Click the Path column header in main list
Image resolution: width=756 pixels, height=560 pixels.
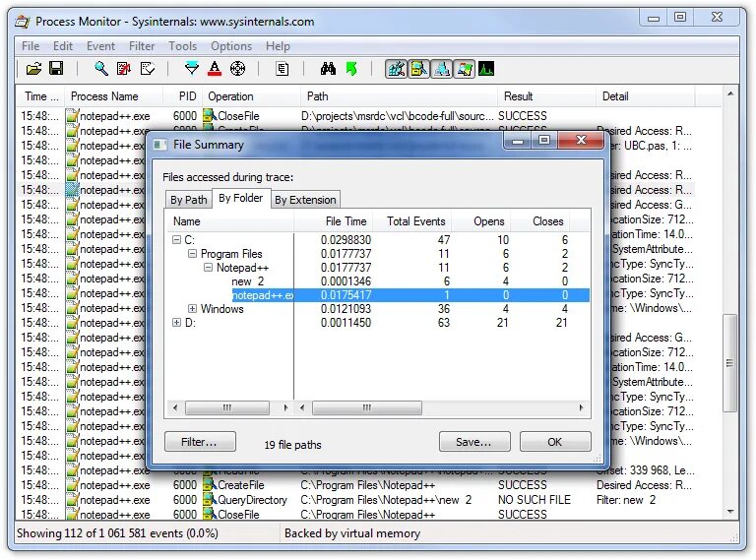point(399,96)
